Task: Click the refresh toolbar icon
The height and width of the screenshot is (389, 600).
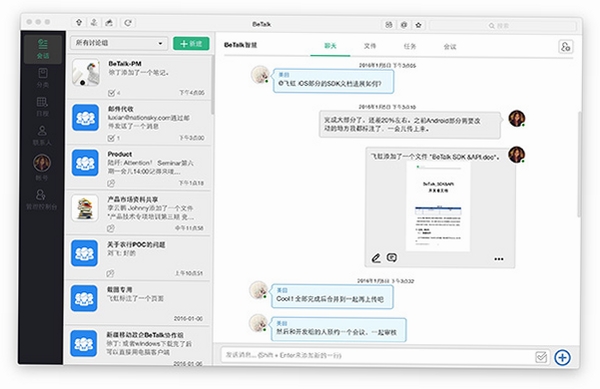Action: pos(128,23)
